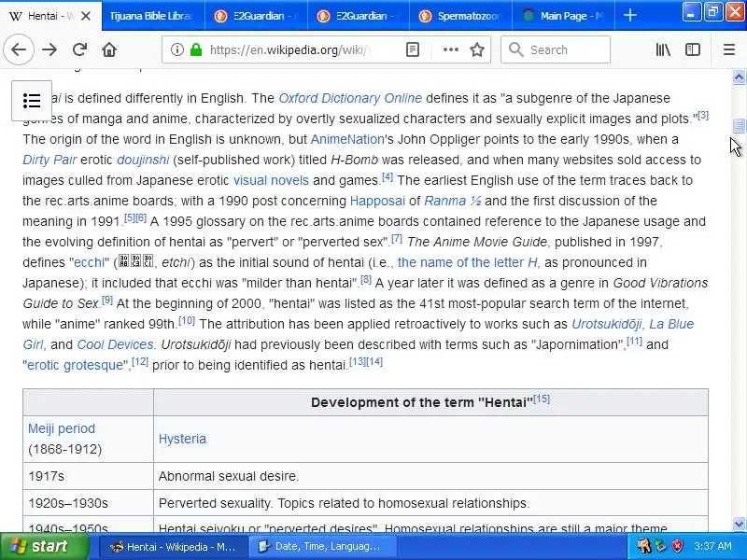
Task: Open the Dirty Pair article link
Action: click(x=49, y=160)
